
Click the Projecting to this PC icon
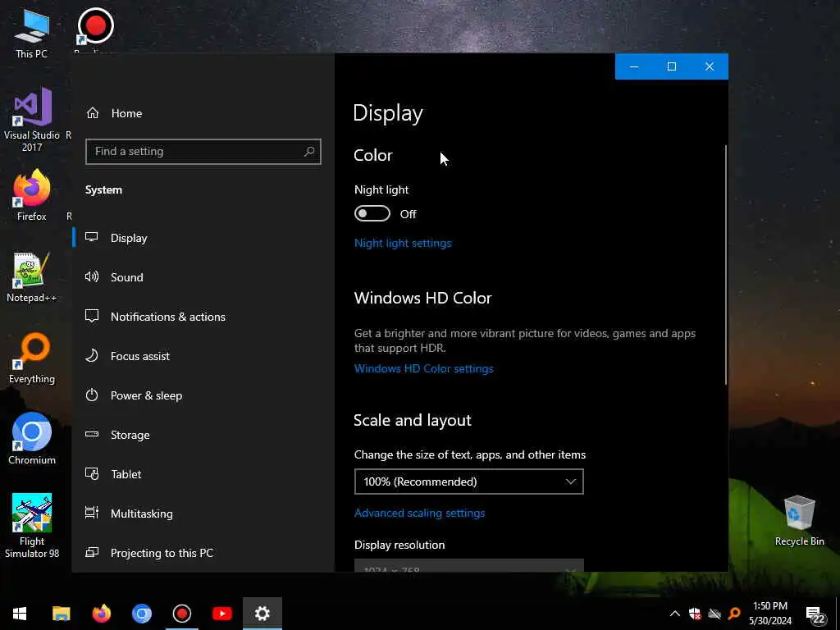point(92,552)
